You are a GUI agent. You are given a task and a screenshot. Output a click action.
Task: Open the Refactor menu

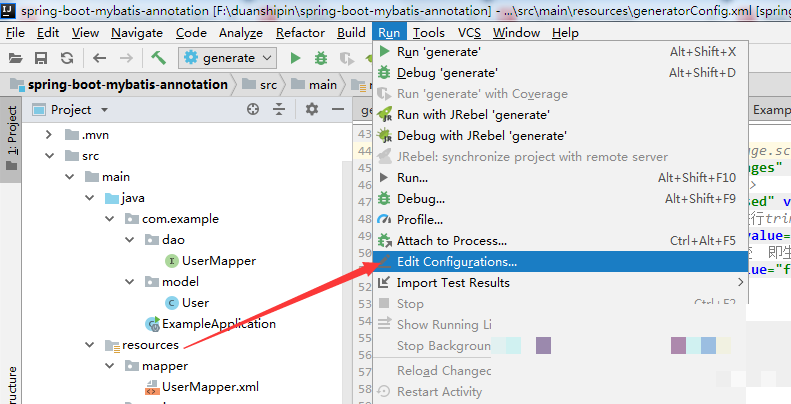tap(300, 33)
